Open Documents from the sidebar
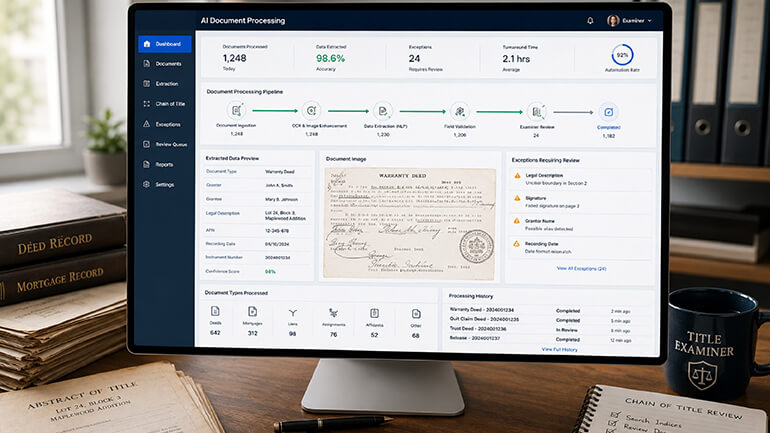 [x=165, y=64]
